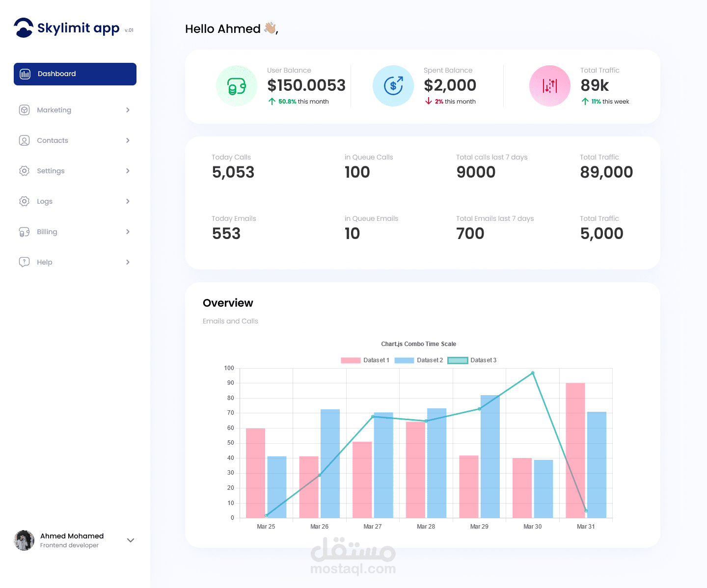Viewport: 707px width, 588px height.
Task: Toggle Dataset 1 in the chart legend
Action: pos(365,360)
